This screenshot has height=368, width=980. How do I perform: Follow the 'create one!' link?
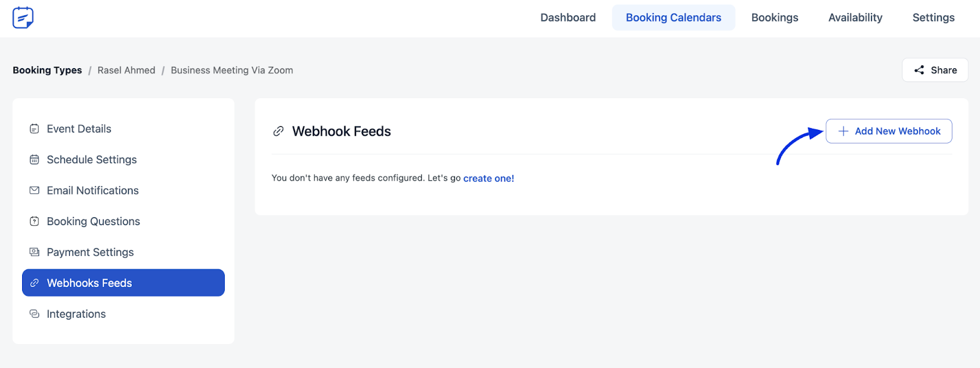(489, 178)
